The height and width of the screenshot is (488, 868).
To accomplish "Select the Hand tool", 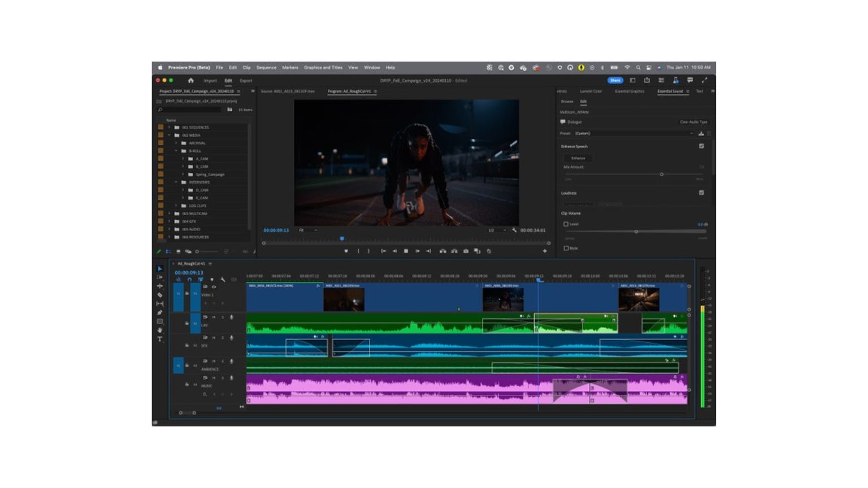I will pos(160,330).
